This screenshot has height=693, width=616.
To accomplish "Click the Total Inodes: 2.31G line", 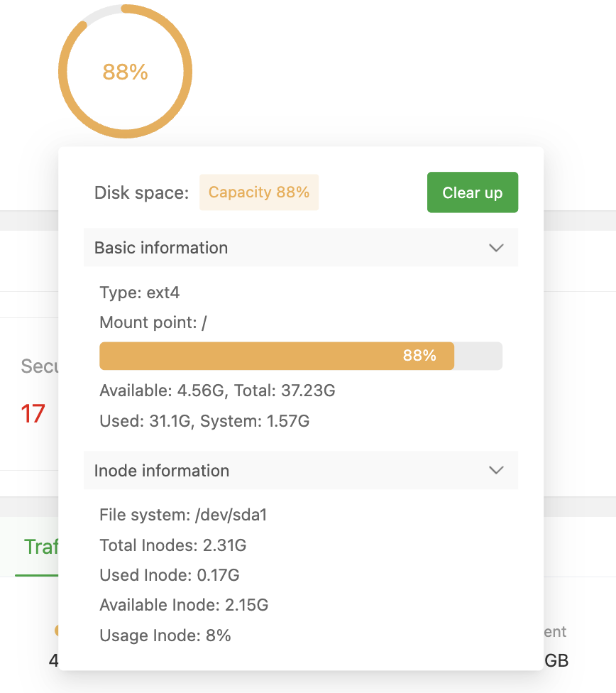I will click(x=173, y=545).
